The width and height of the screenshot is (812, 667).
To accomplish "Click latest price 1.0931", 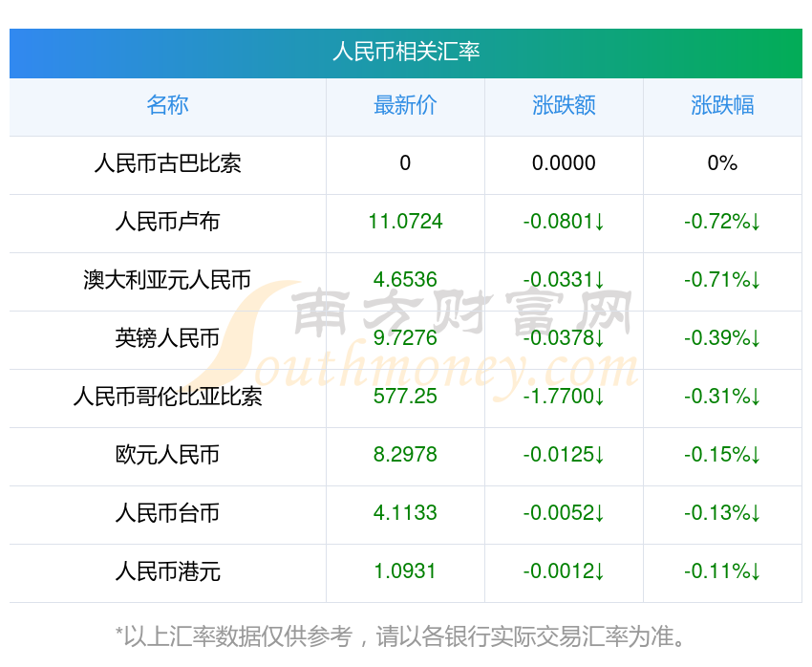I will click(405, 571).
